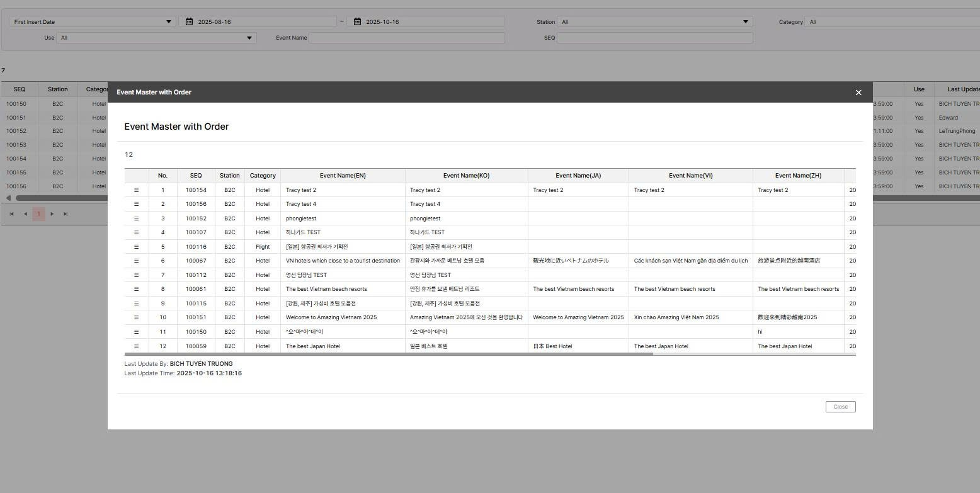Go to previous page arrow
This screenshot has height=493, width=980.
[x=25, y=214]
